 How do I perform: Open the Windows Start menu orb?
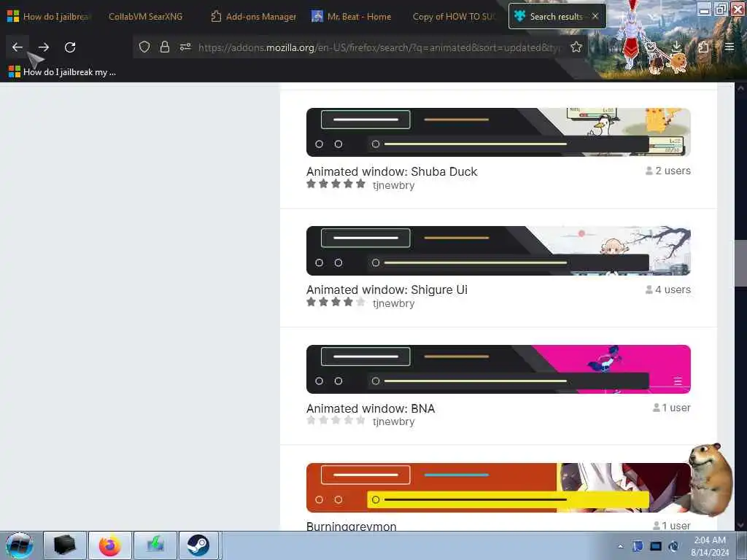20,545
